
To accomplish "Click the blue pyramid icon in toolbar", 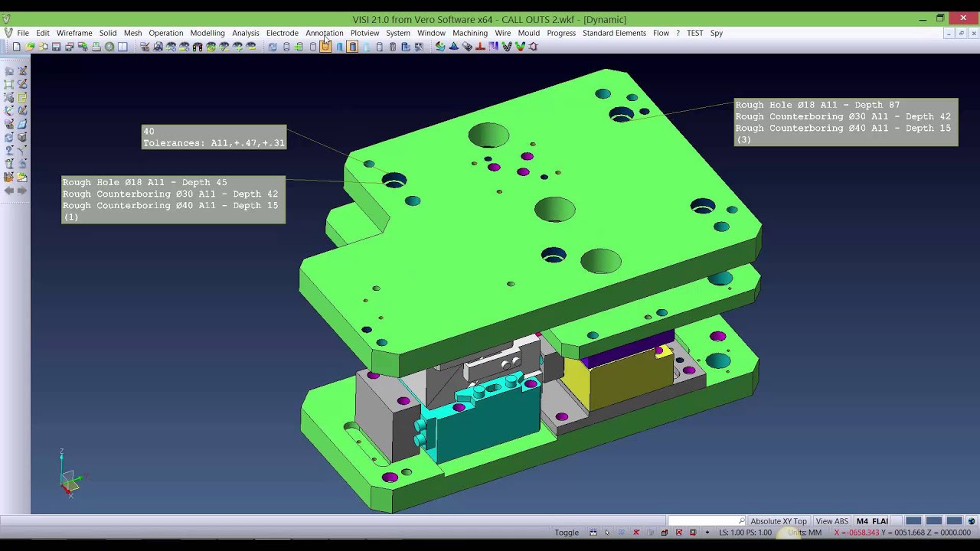I will (x=453, y=47).
